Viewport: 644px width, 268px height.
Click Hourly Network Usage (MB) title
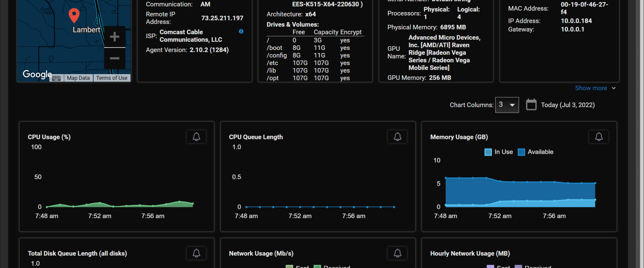pos(470,254)
